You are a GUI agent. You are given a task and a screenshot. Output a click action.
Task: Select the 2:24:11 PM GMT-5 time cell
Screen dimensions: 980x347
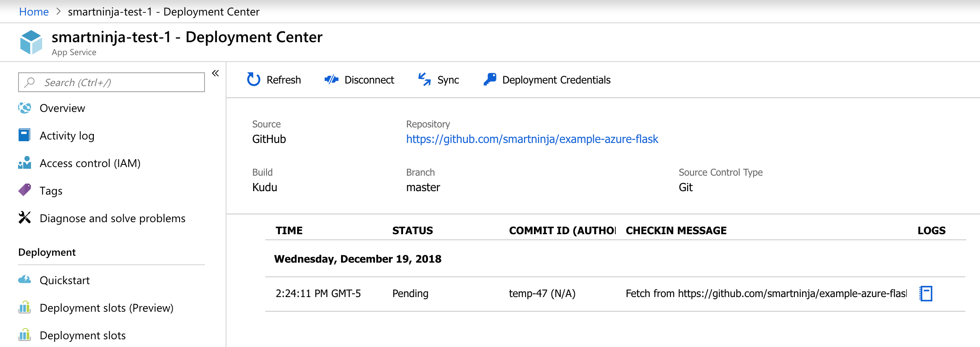(318, 293)
